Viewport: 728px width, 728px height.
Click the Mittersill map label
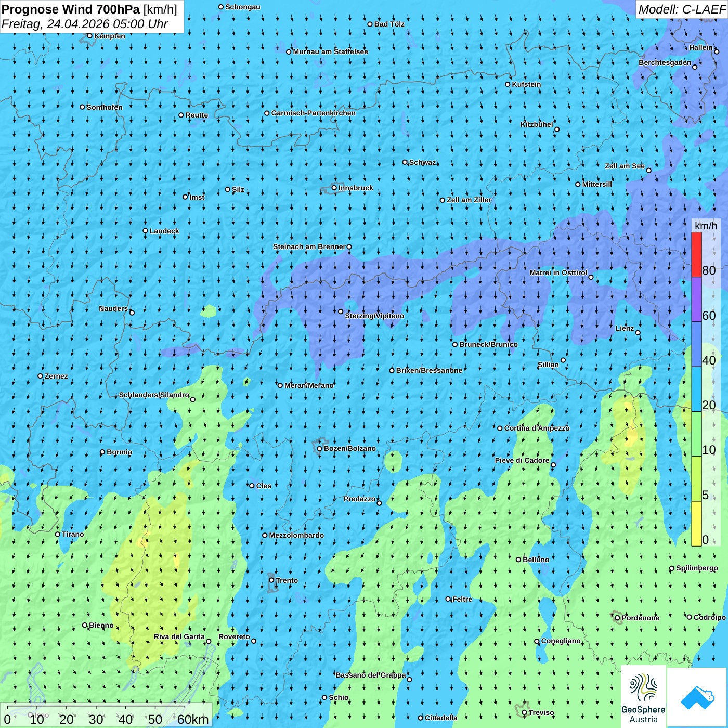597,184
